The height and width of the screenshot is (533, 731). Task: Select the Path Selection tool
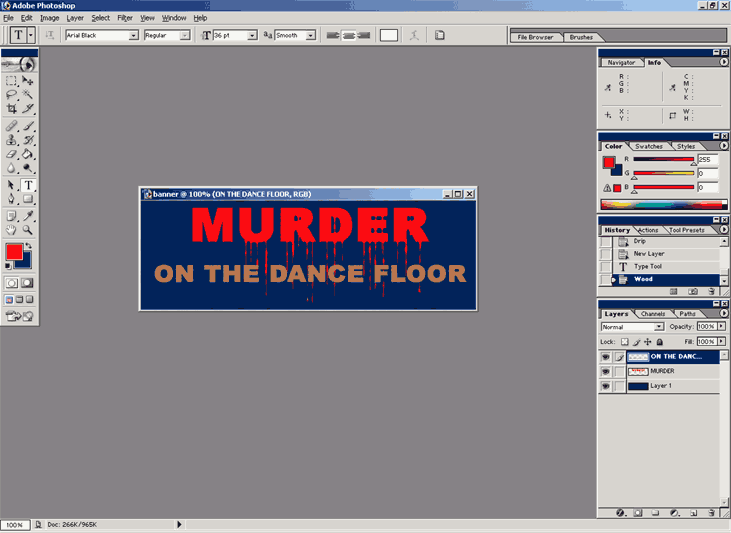[11, 185]
